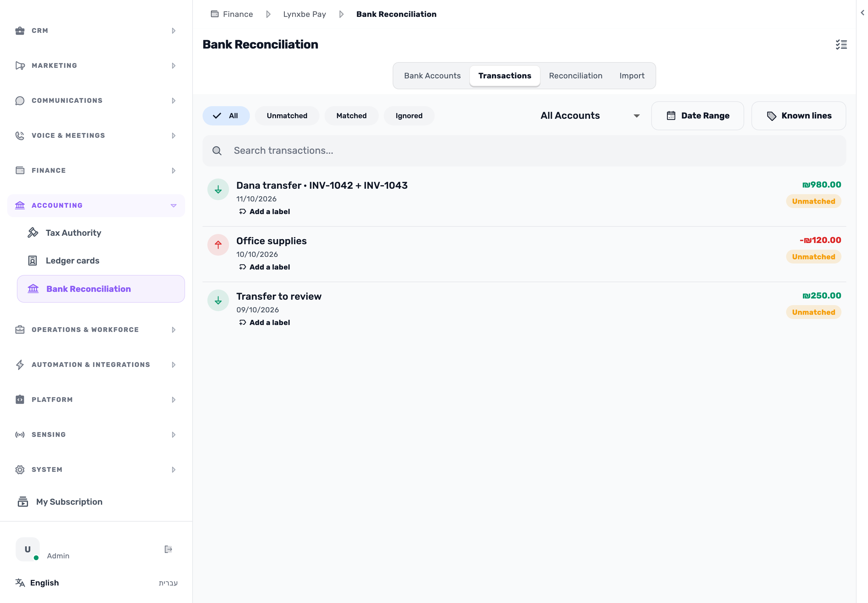The height and width of the screenshot is (603, 868).
Task: Click Lynxbe Pay in the breadcrumb
Action: click(304, 14)
